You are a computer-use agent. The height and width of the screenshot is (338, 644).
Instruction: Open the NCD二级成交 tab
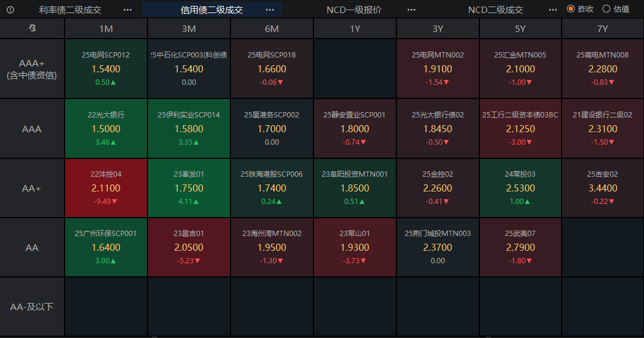coord(495,9)
